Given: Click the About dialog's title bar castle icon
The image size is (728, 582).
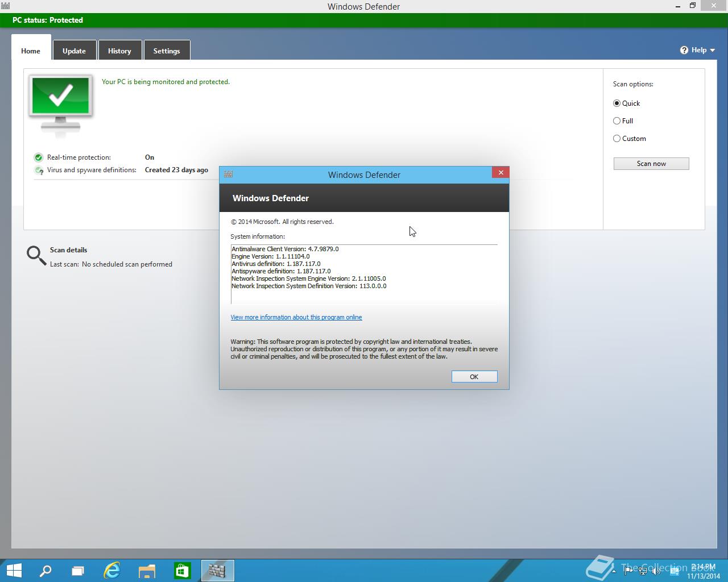Looking at the screenshot, I should (x=228, y=174).
